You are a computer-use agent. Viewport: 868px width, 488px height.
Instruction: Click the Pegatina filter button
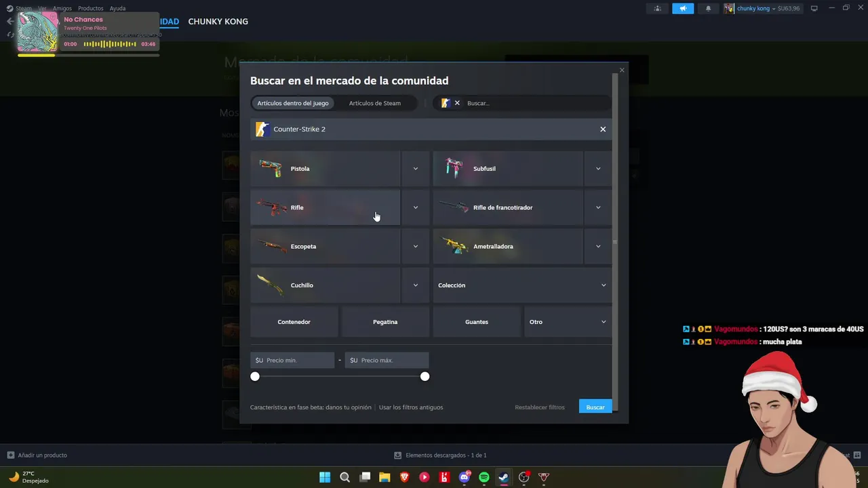click(x=385, y=322)
